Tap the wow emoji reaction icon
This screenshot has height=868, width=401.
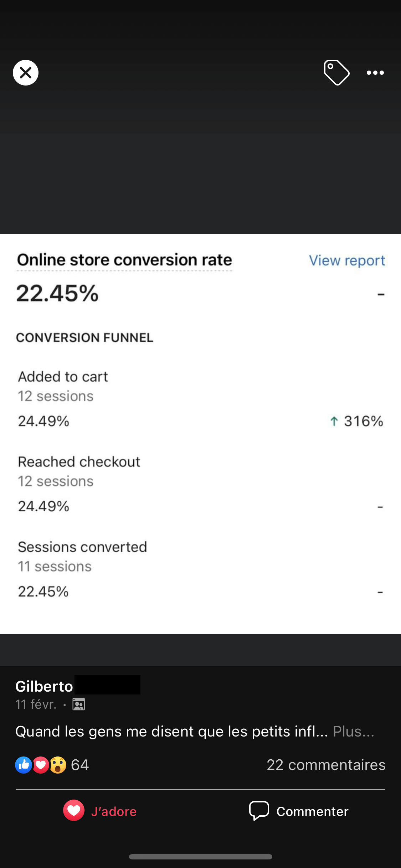point(58,765)
